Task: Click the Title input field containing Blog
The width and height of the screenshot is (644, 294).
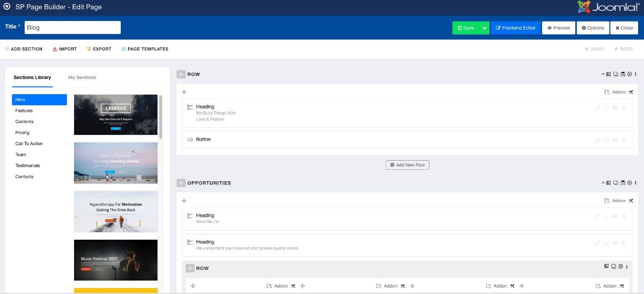Action: pyautogui.click(x=72, y=27)
